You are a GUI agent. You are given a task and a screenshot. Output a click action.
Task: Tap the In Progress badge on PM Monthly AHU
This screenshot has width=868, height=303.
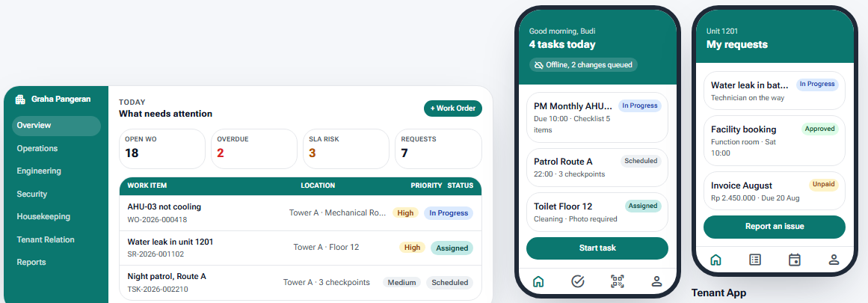click(x=640, y=105)
